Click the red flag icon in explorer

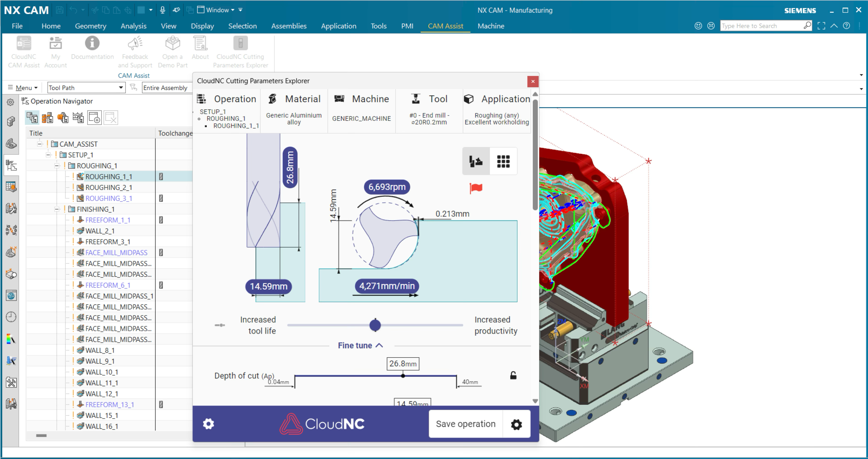pyautogui.click(x=476, y=188)
